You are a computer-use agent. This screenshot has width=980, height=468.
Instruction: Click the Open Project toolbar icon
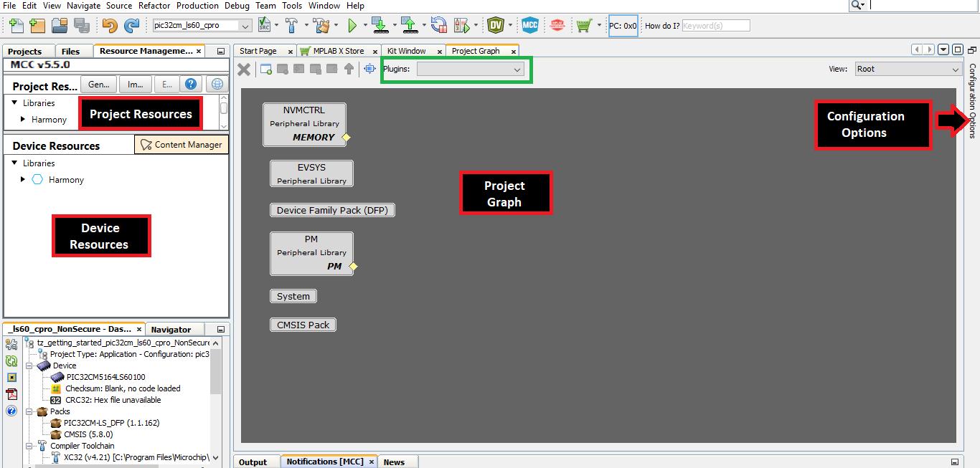[x=60, y=26]
